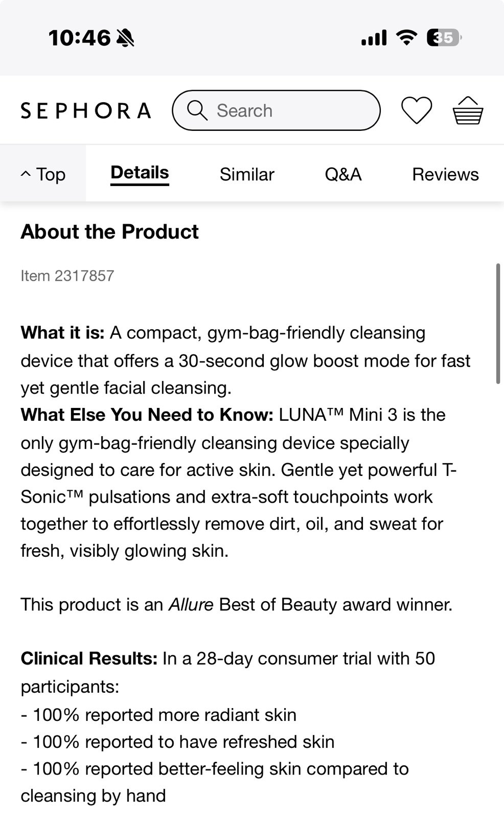504x818 pixels.
Task: Open the Loves heart icon
Action: pyautogui.click(x=417, y=110)
